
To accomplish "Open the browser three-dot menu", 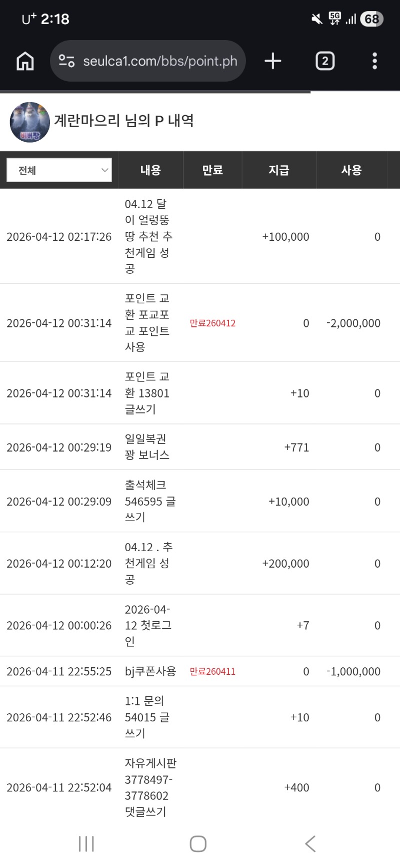I will 374,61.
